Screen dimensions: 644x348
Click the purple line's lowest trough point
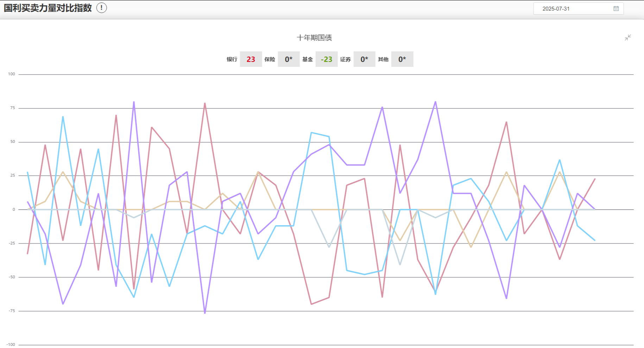pos(205,313)
